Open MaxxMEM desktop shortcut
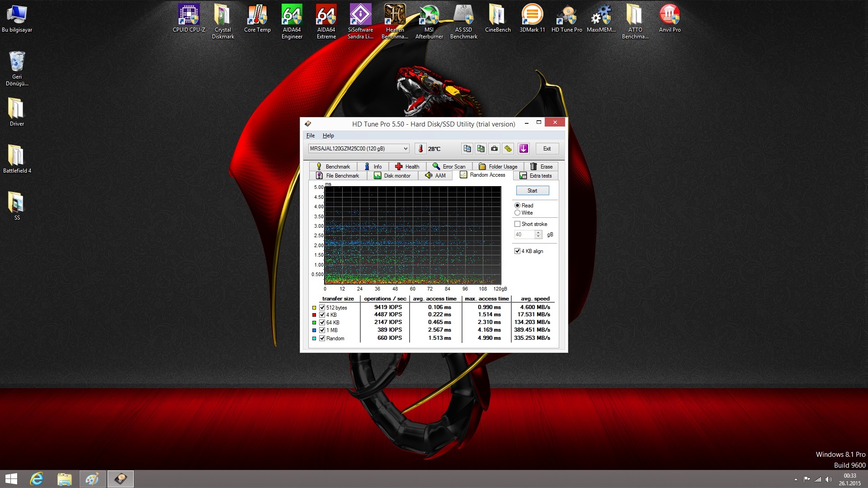The image size is (868, 488). click(x=601, y=19)
